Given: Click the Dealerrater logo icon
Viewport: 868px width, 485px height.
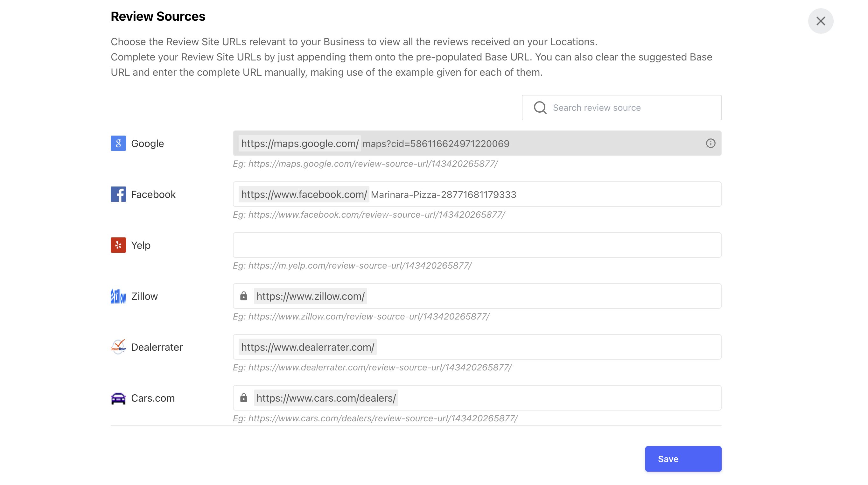Looking at the screenshot, I should tap(118, 347).
